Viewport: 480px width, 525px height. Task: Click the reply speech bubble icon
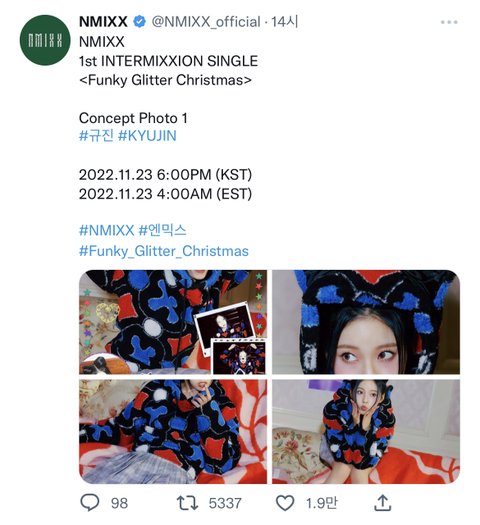click(90, 502)
